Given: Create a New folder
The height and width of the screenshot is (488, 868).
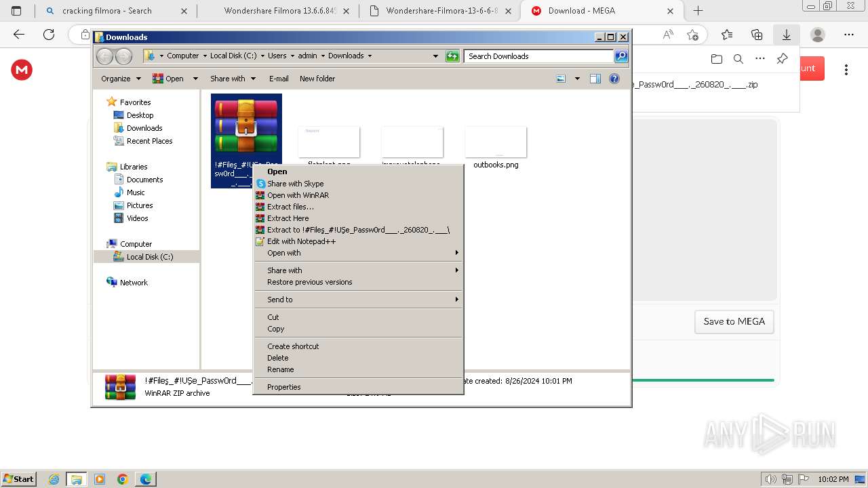Looking at the screenshot, I should [317, 79].
